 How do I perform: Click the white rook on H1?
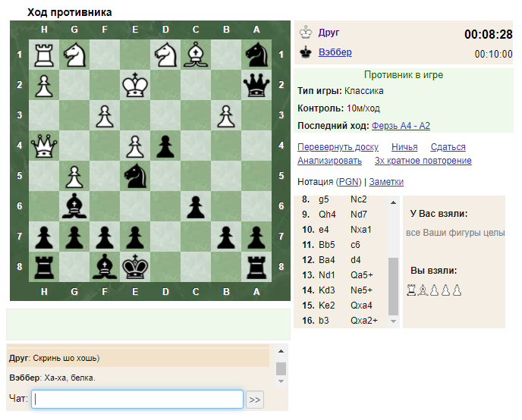click(x=44, y=54)
